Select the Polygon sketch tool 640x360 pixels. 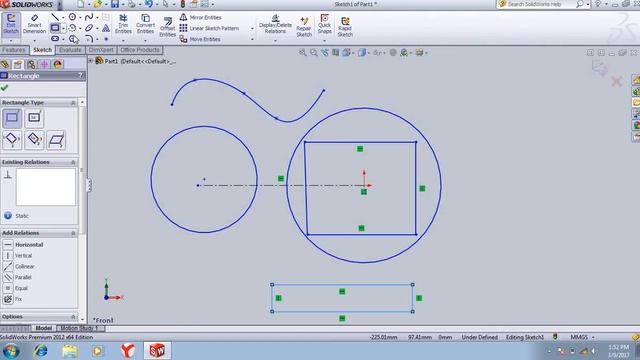(73, 39)
